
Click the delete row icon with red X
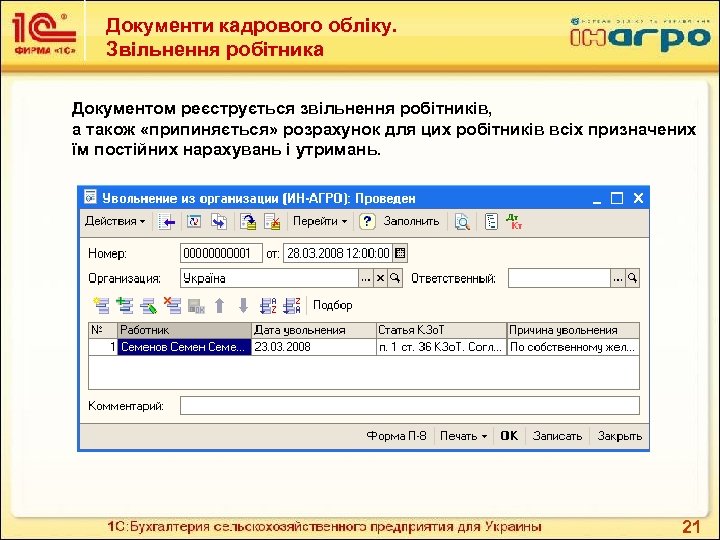172,305
